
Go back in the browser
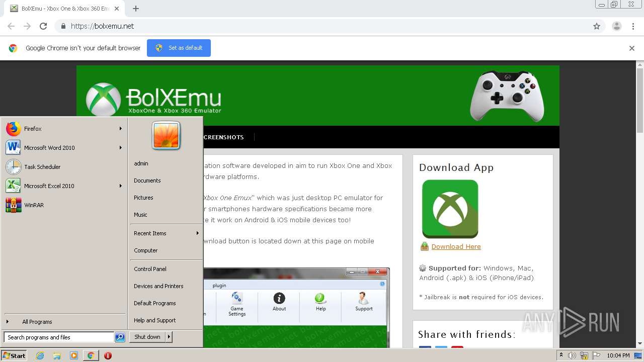click(11, 26)
